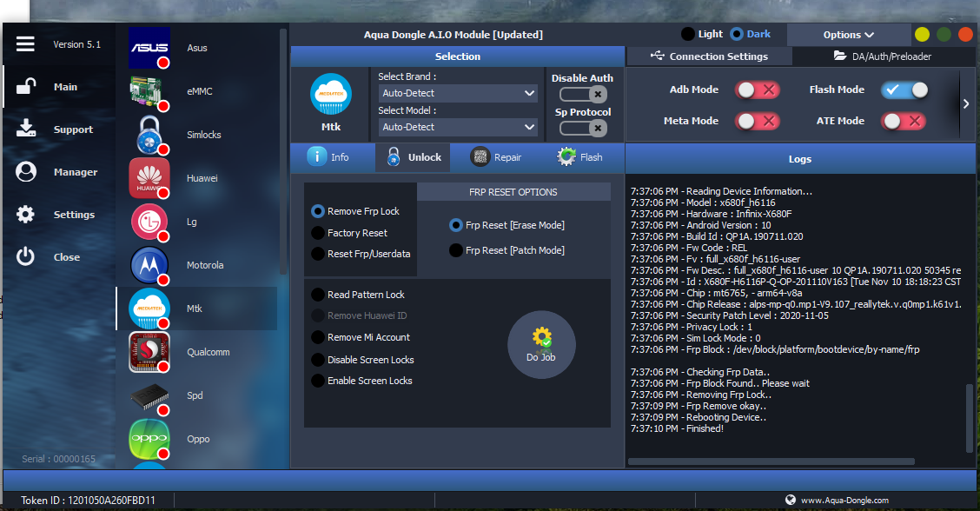Viewport: 980px width, 511px height.
Task: Click the USB Connection Settings icon
Action: [658, 56]
